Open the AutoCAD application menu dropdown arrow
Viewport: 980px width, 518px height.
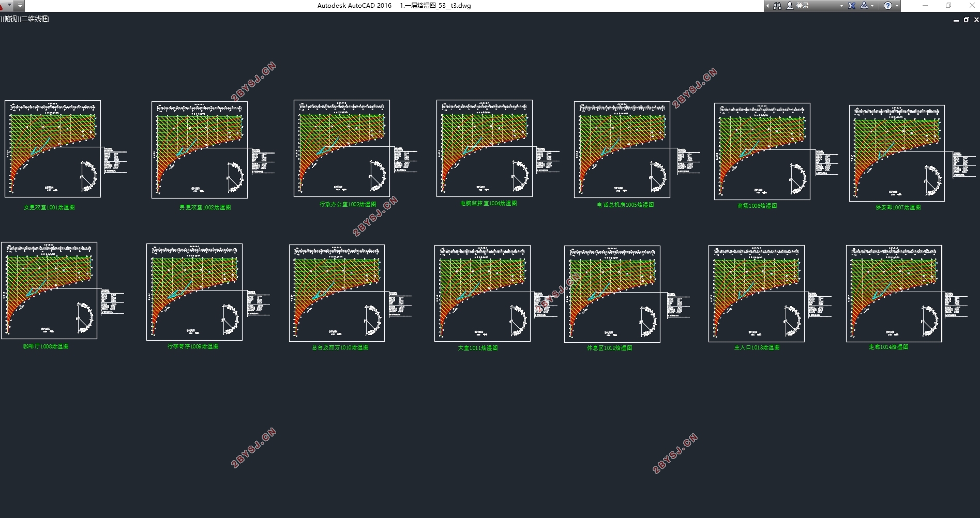coord(9,5)
